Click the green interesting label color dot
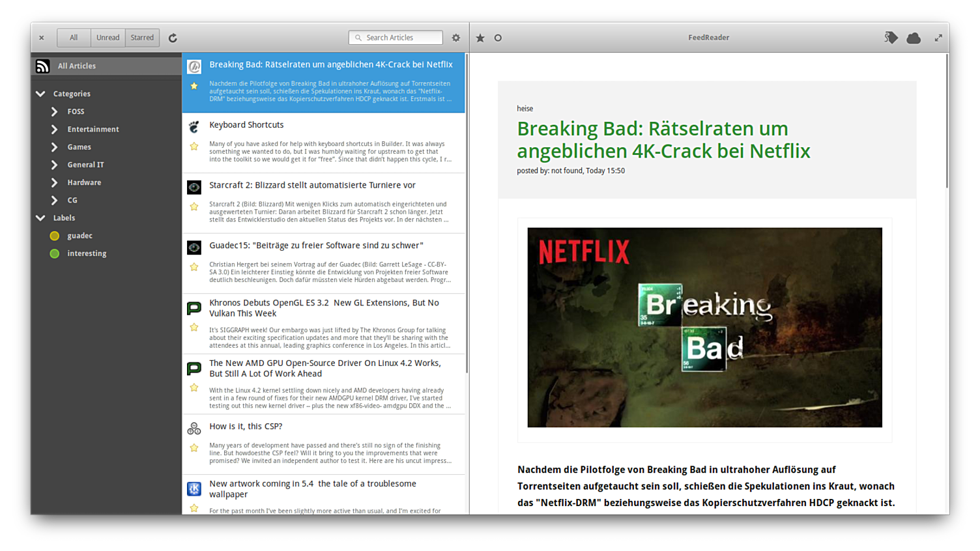The height and width of the screenshot is (551, 980). point(55,253)
